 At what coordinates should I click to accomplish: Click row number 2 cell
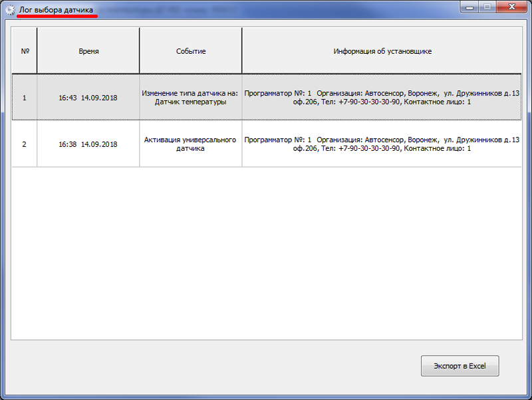[25, 144]
